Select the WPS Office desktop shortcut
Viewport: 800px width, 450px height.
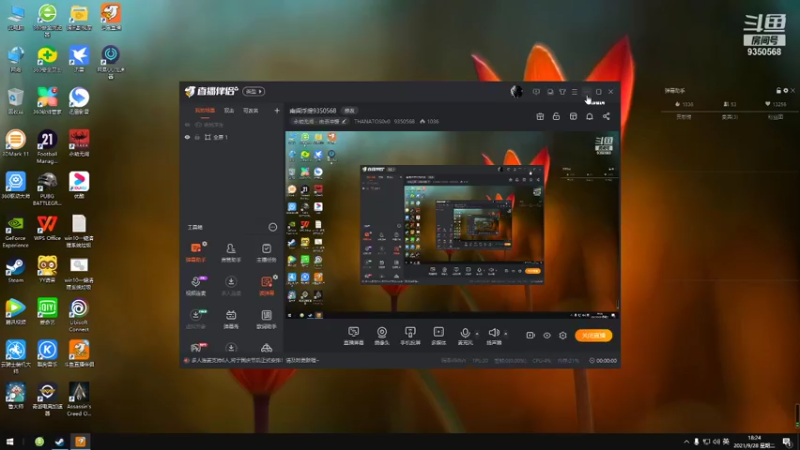tap(47, 228)
